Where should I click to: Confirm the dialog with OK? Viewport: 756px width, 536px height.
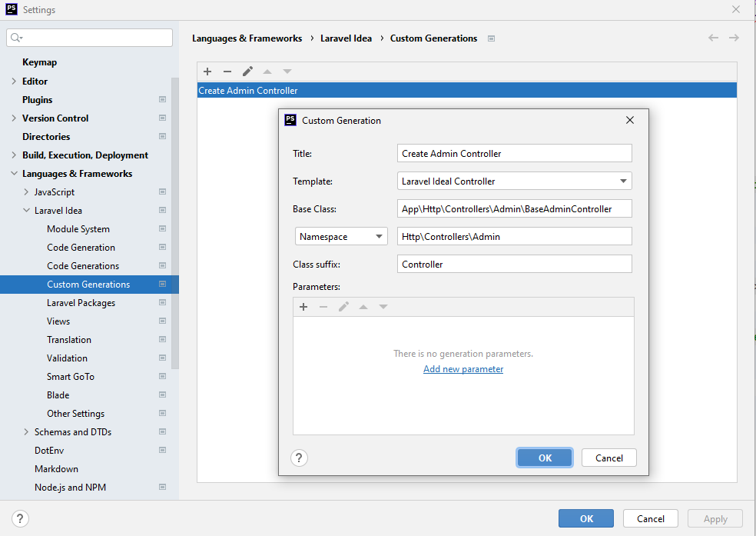click(x=544, y=457)
